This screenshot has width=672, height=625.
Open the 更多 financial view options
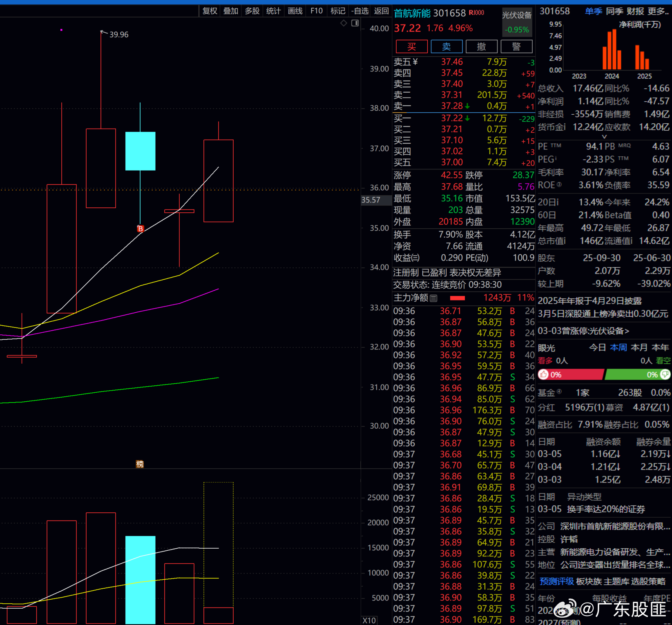tap(659, 11)
